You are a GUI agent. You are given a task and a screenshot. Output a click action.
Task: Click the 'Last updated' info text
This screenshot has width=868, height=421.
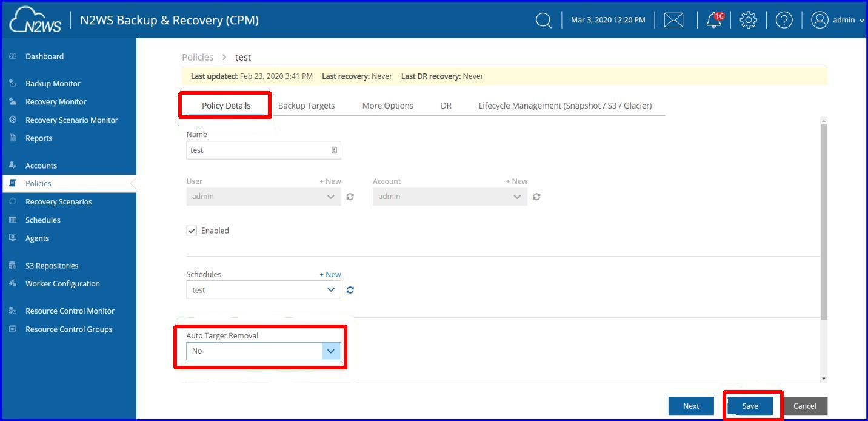point(252,76)
